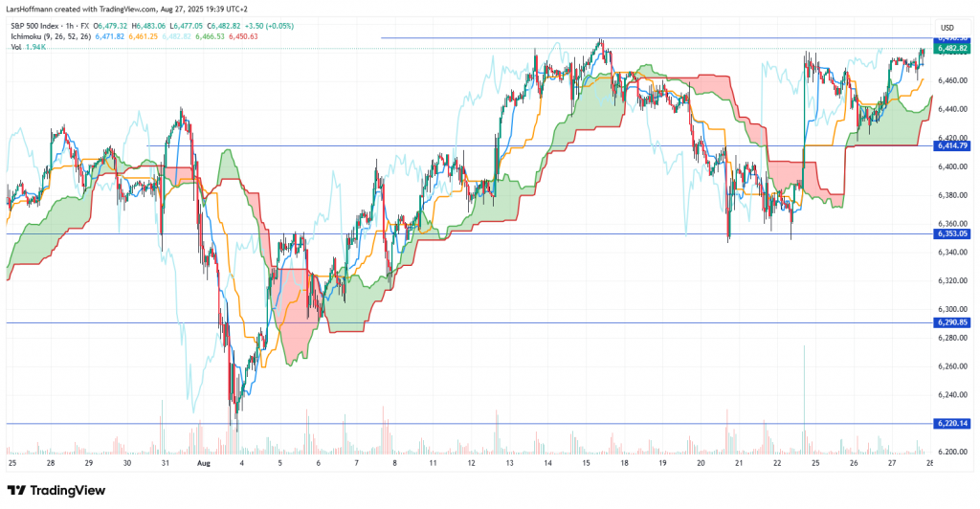980x509 pixels.
Task: Click the TradingView logo icon
Action: click(x=20, y=490)
